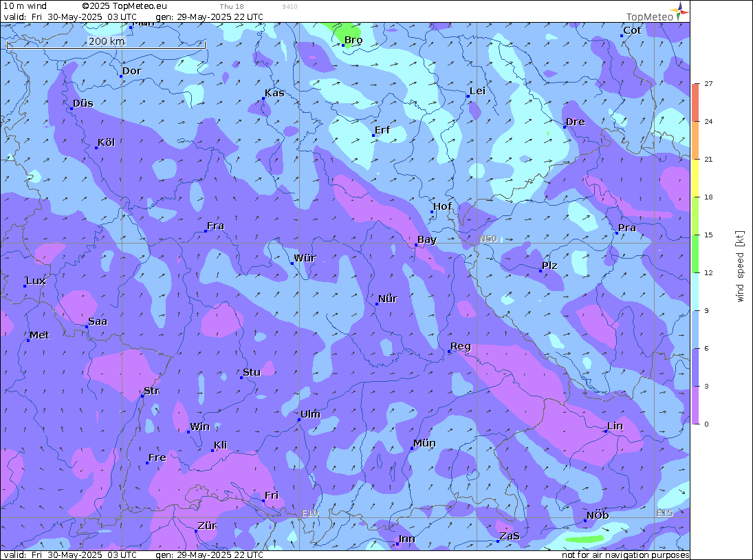
Task: Click the N50 latitude label
Action: [x=488, y=239]
